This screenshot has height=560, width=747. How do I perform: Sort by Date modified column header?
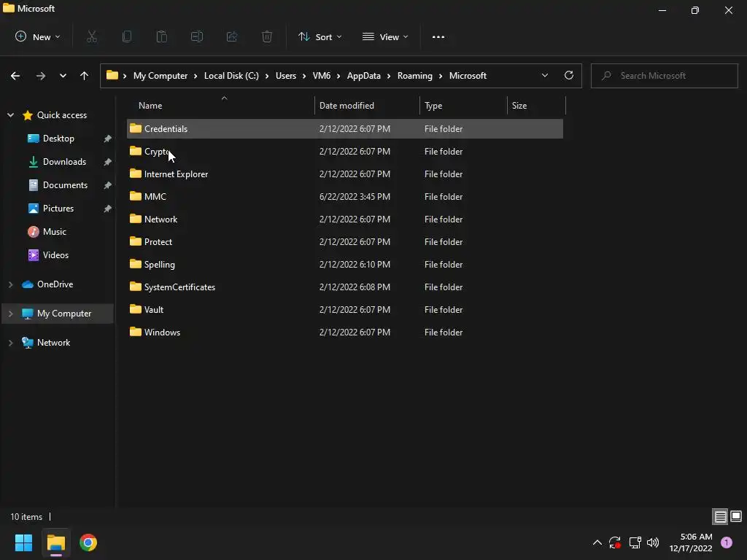click(367, 105)
